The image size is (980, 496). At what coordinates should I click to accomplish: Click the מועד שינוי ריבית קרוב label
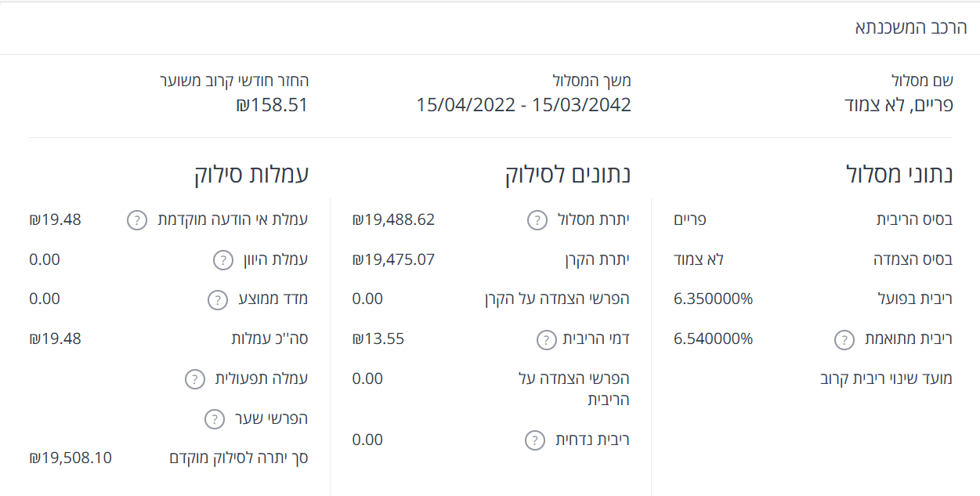(885, 379)
